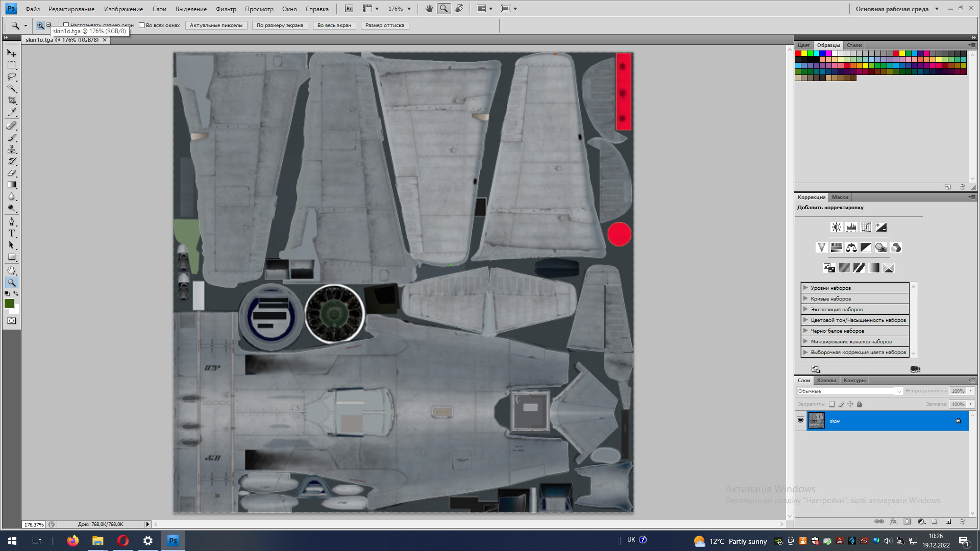Launch Adobe Bridge from top bar
This screenshot has height=551, width=980.
click(349, 9)
